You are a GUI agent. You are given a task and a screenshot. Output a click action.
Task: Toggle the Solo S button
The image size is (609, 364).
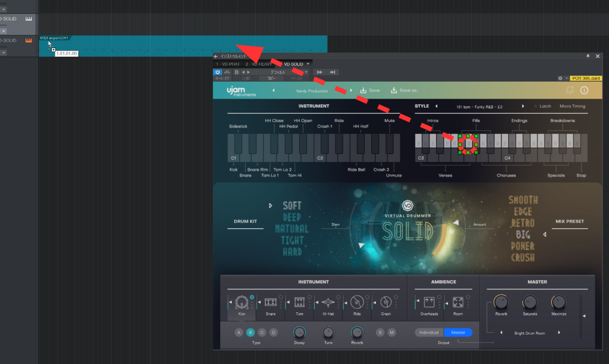pyautogui.click(x=380, y=332)
